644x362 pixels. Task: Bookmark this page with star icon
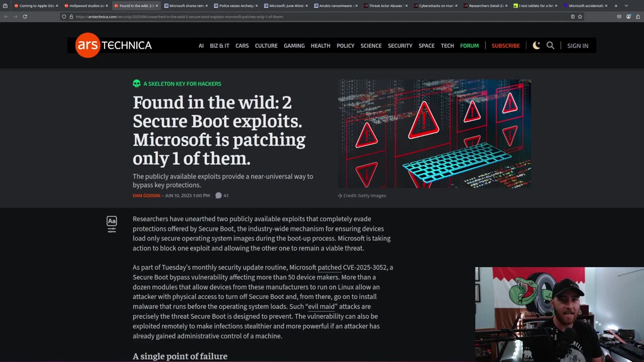[x=580, y=17]
